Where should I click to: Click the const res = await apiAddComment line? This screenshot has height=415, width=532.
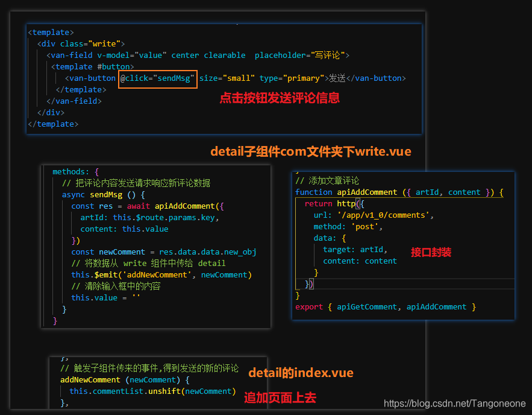pyautogui.click(x=148, y=206)
